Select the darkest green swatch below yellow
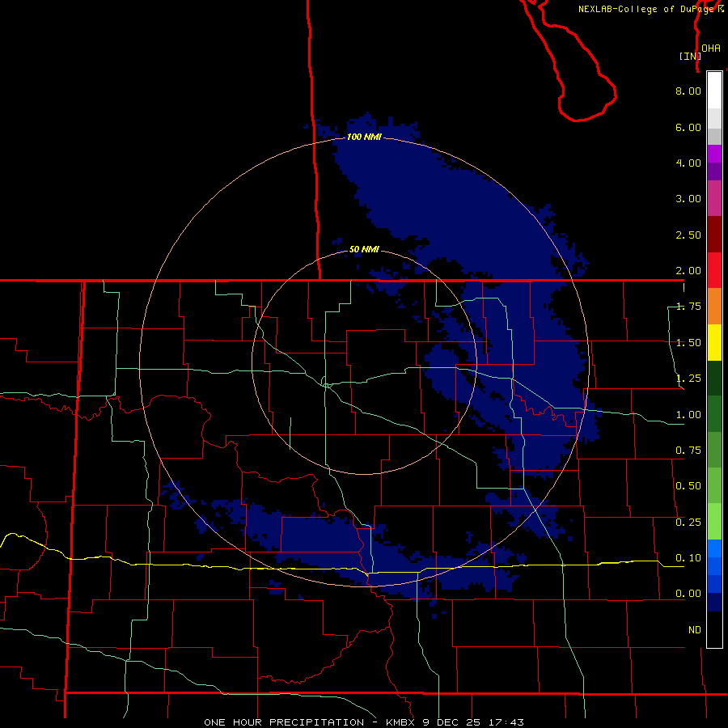The height and width of the screenshot is (728, 728). tap(714, 378)
